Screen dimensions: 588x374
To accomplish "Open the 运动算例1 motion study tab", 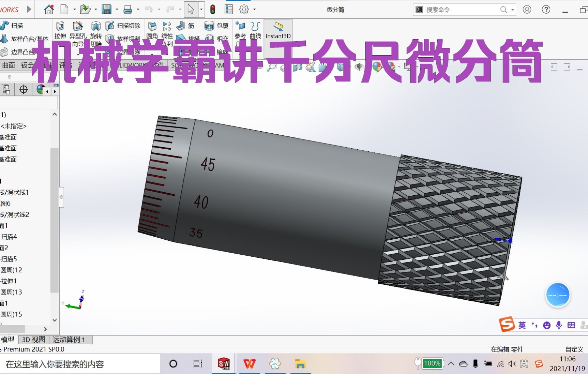I will click(68, 340).
